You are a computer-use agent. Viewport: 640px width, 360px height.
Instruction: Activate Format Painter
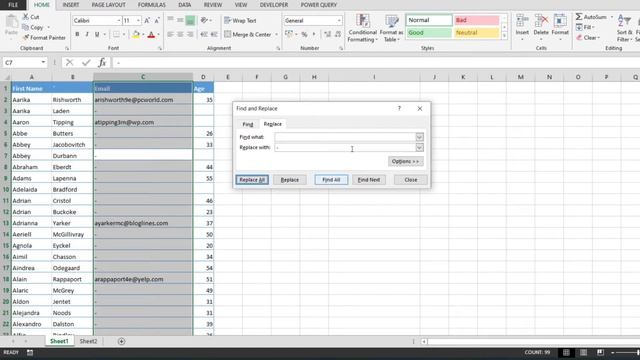(x=44, y=38)
